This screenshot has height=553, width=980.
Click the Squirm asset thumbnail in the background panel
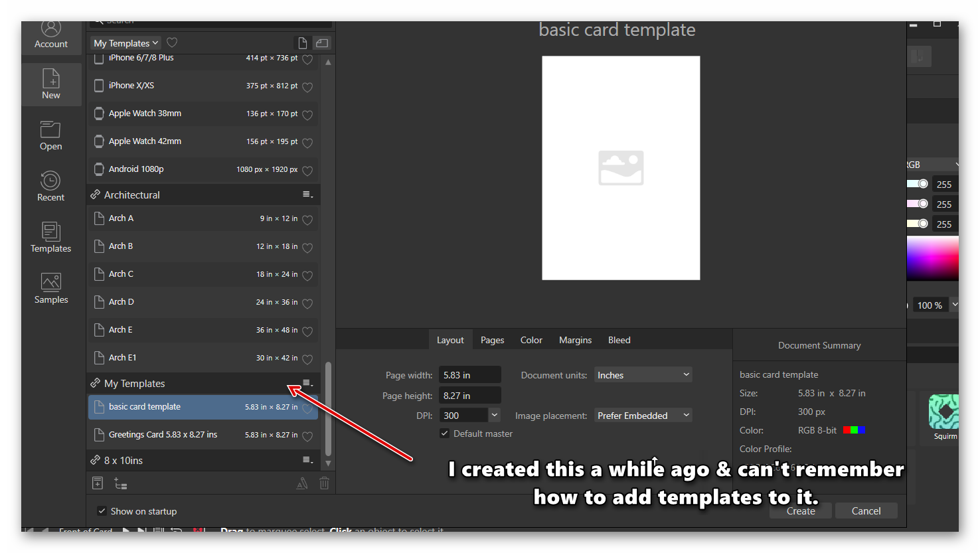pyautogui.click(x=944, y=412)
